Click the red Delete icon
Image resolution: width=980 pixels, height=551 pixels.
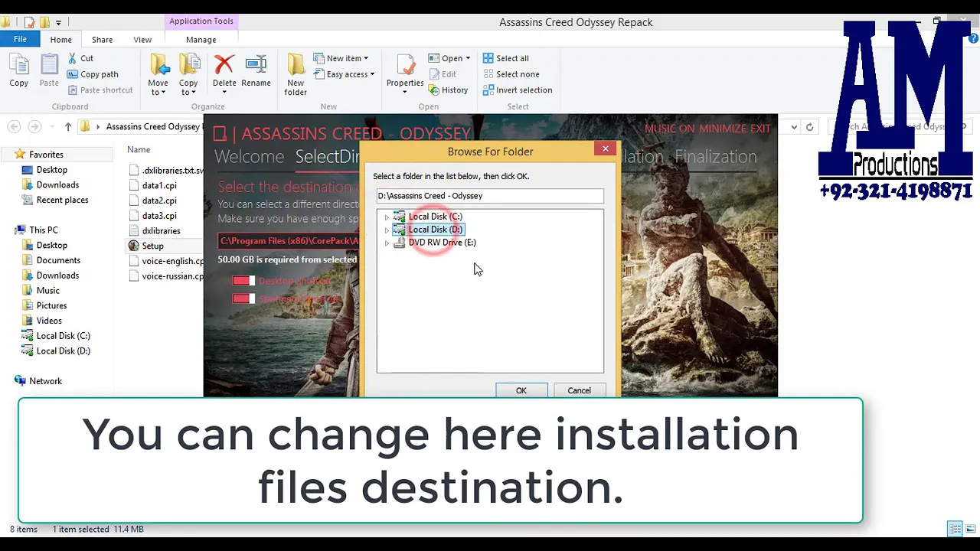tap(224, 64)
